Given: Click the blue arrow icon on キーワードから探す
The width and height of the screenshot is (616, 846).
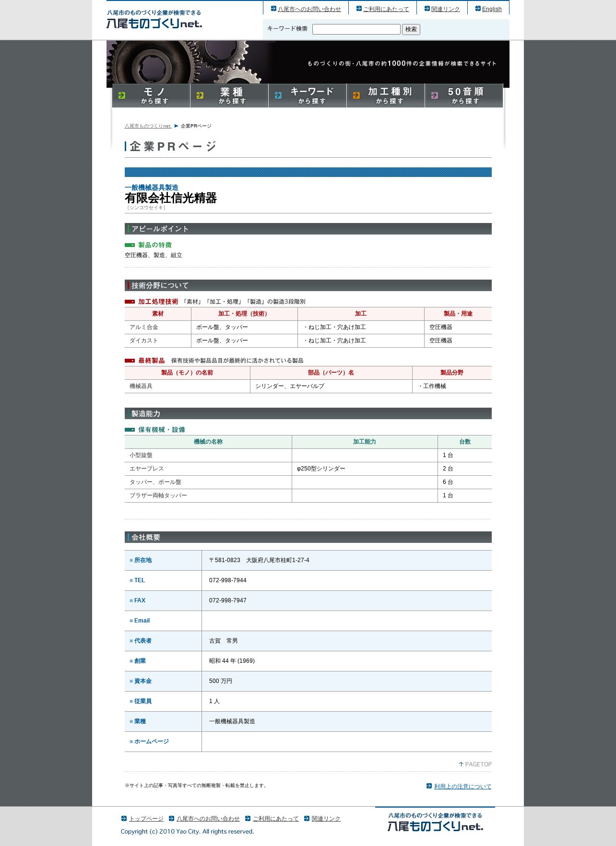Looking at the screenshot, I should point(278,95).
